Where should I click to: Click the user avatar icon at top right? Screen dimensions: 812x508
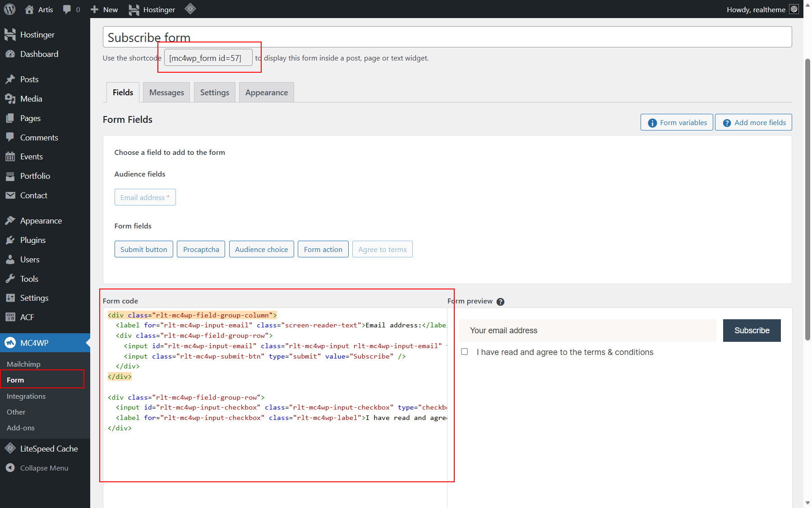794,9
